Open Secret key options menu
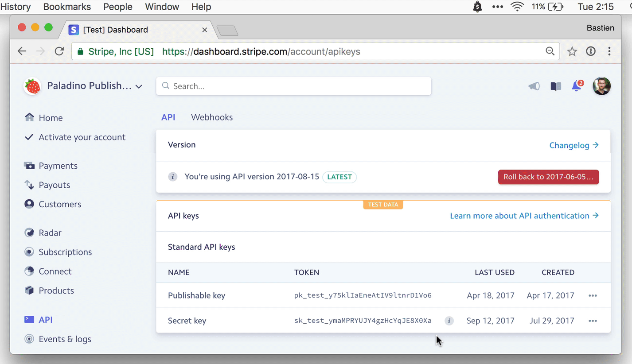 (593, 321)
